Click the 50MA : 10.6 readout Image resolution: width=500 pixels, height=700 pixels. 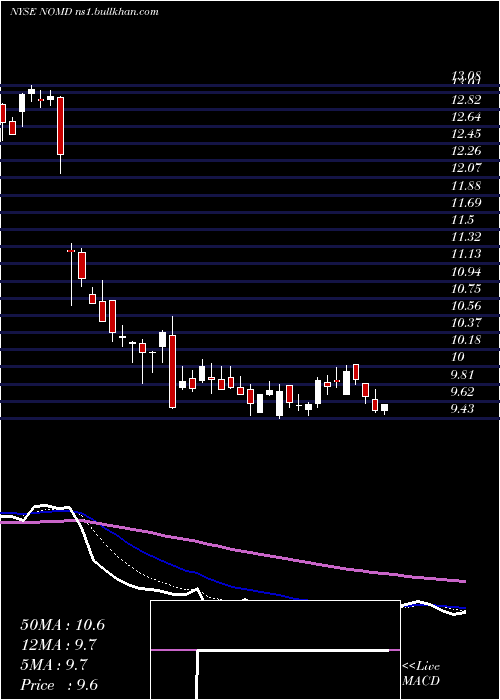(x=62, y=625)
